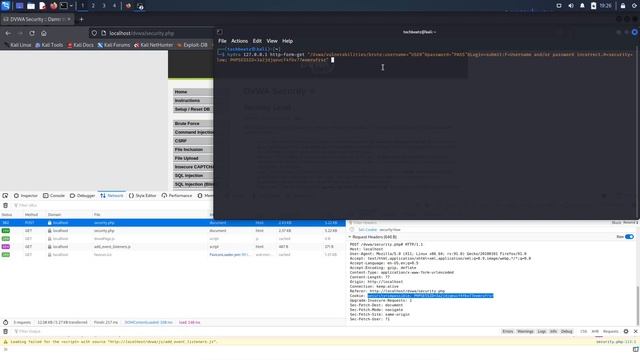This screenshot has height=360, width=640.
Task: Open CSRF in the DVWA sidebar
Action: coord(193,141)
